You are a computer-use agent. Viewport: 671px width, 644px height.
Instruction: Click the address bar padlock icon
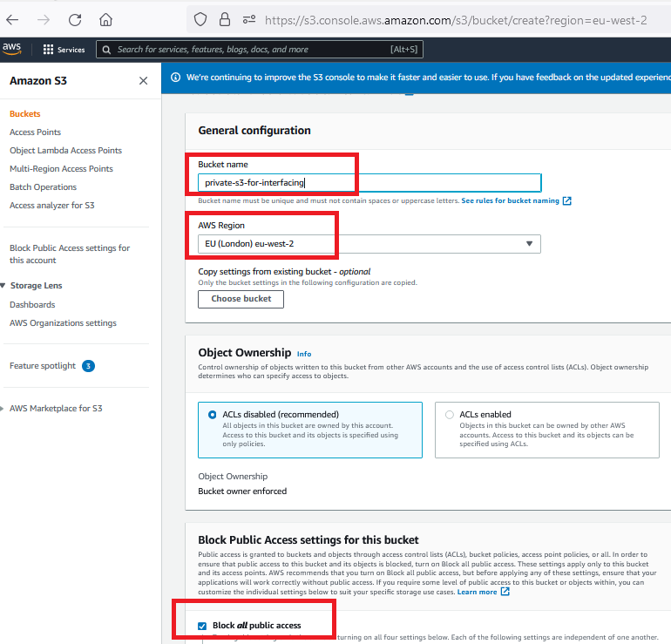point(225,19)
